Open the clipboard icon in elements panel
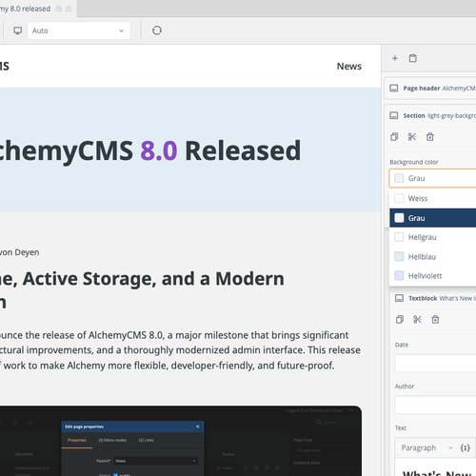Viewport: 476px width, 476px height. click(x=412, y=58)
